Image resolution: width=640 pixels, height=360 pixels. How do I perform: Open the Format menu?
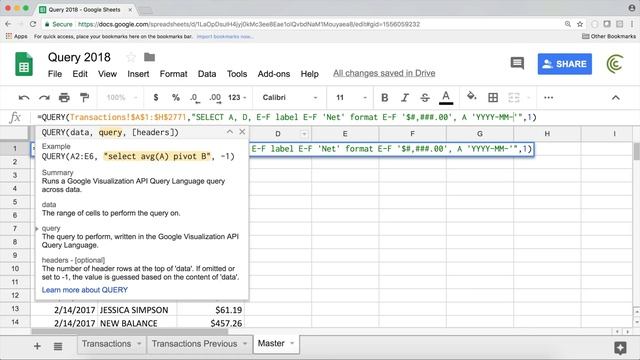173,74
